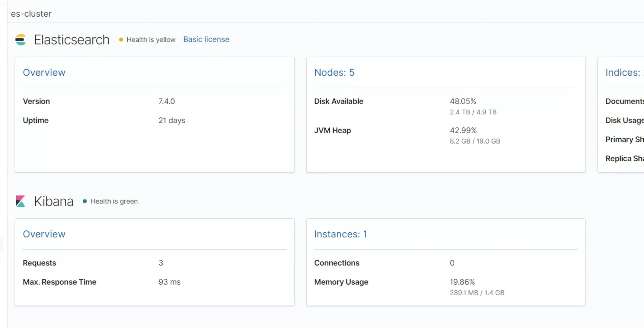Open the Nodes: 5 link

(334, 72)
